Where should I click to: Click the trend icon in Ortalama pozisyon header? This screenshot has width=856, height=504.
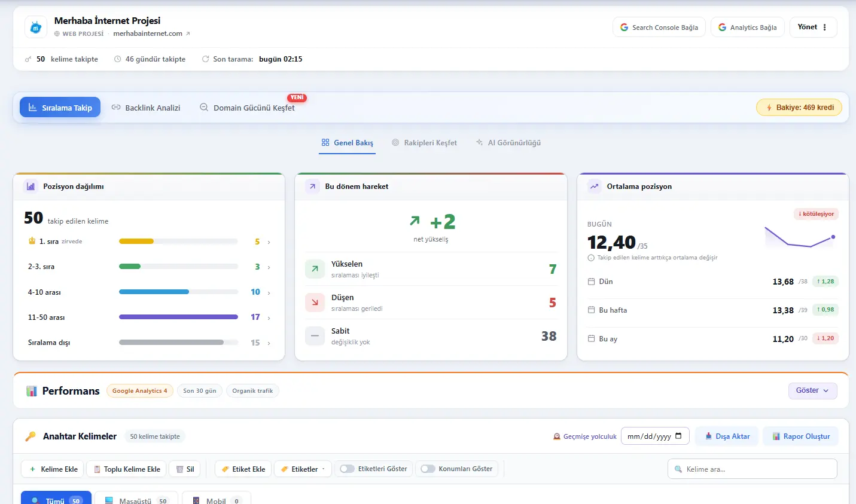click(595, 187)
